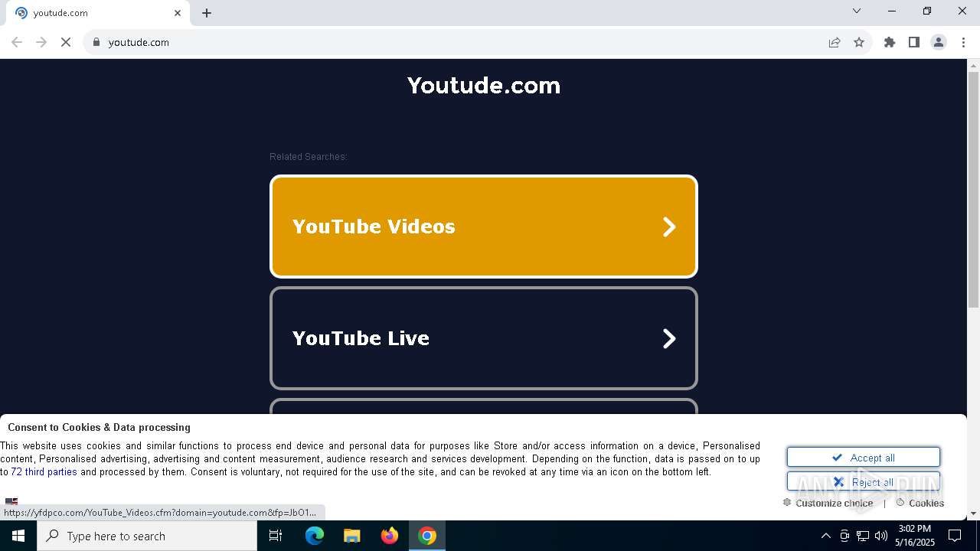
Task: Click the taskbar search box
Action: pyautogui.click(x=147, y=536)
